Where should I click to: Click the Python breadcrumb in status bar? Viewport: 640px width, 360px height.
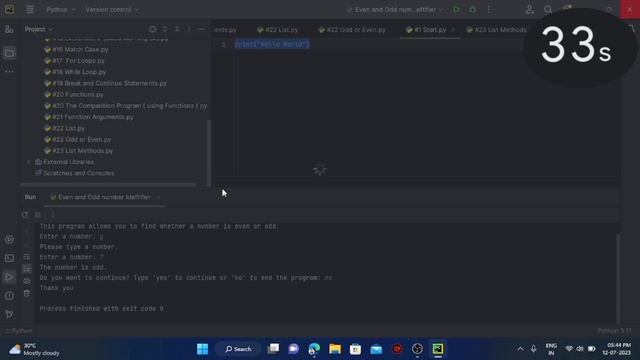click(20, 331)
